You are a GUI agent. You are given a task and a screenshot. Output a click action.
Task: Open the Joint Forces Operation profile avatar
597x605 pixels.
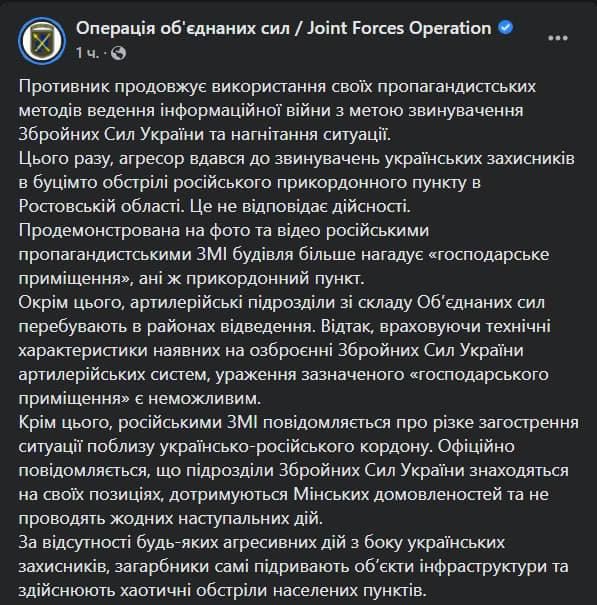tap(42, 40)
